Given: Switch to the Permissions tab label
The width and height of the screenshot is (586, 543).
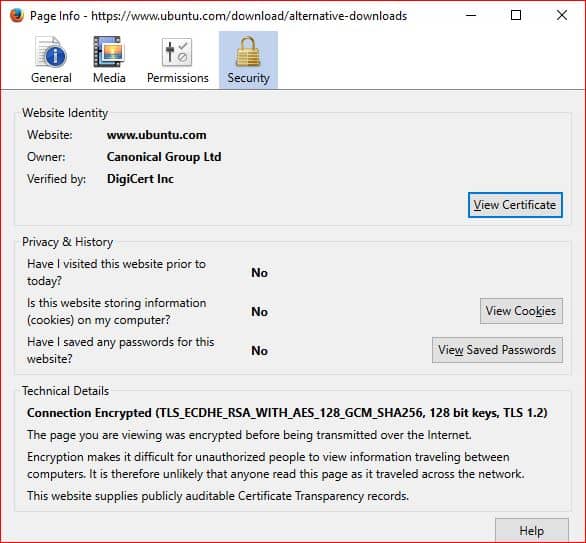Looking at the screenshot, I should coord(178,78).
